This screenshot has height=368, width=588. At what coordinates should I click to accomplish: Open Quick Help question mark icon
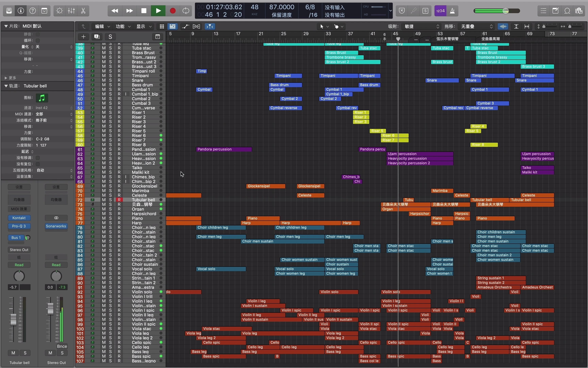point(32,11)
